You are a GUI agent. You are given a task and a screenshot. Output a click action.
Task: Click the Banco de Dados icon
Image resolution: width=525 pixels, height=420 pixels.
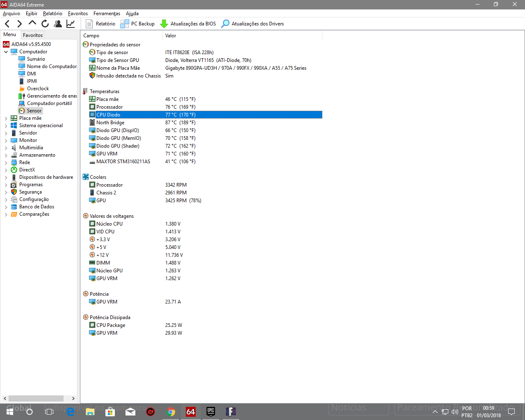click(x=14, y=207)
